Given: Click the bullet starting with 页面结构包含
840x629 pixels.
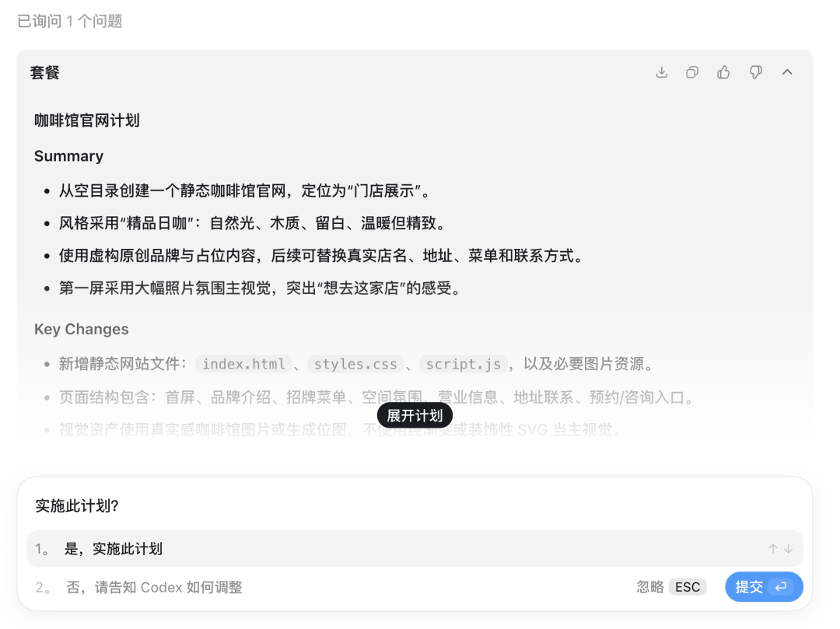Looking at the screenshot, I should [x=377, y=397].
